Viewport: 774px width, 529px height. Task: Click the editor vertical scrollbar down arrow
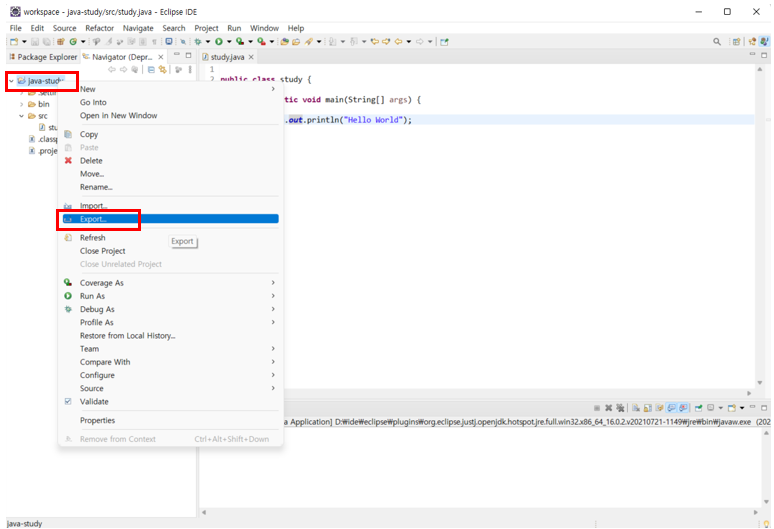pyautogui.click(x=760, y=383)
